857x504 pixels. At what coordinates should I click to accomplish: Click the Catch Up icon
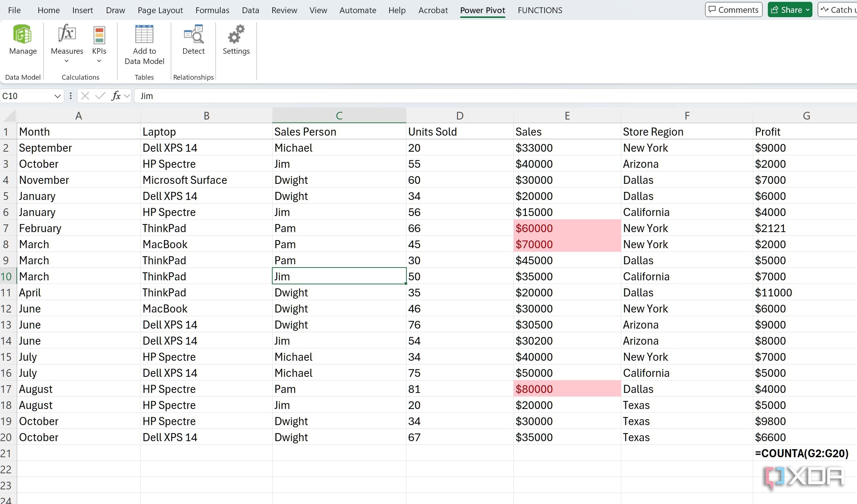click(825, 10)
